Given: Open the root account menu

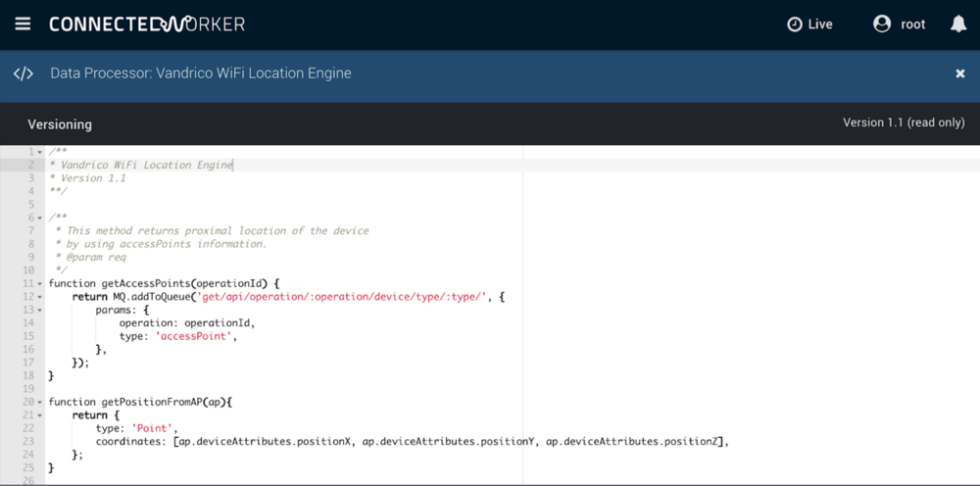Looking at the screenshot, I should point(900,24).
